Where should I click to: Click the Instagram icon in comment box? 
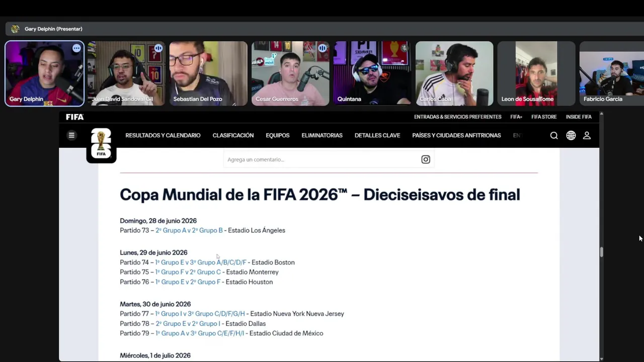pos(426,159)
